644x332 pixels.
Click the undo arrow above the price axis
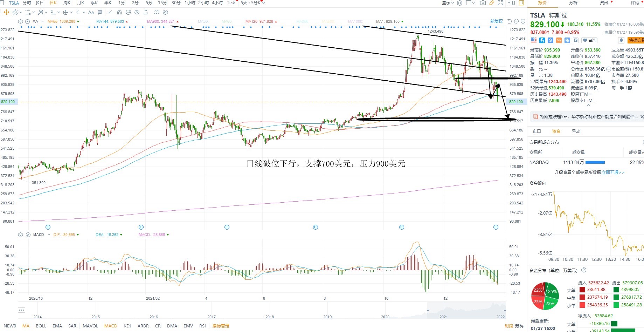(x=510, y=21)
